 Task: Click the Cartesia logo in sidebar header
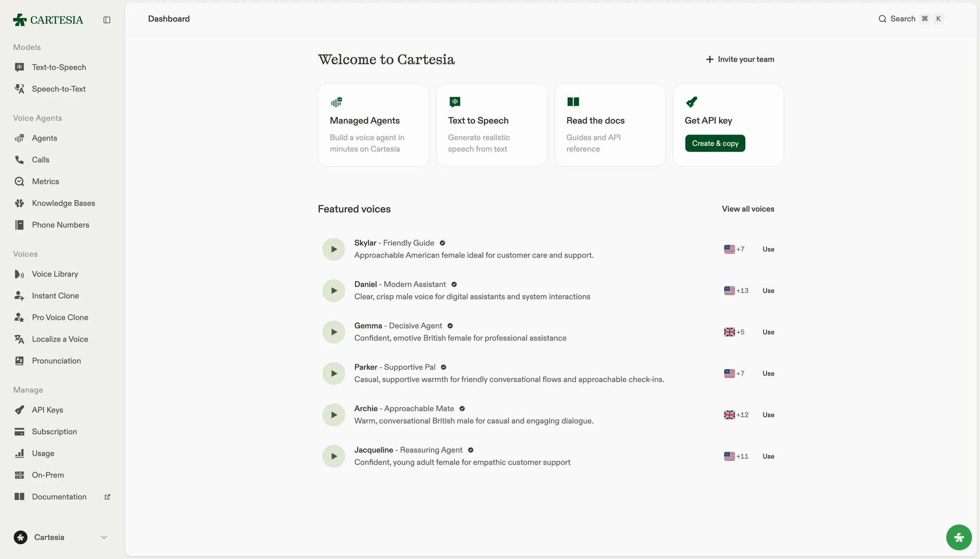coord(48,20)
